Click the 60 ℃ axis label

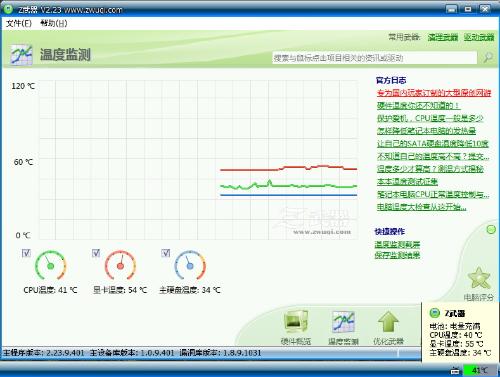[x=24, y=162]
